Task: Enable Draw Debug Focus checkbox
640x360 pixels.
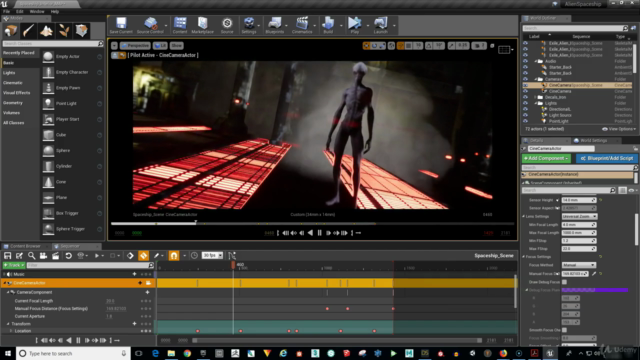Action: coord(564,282)
